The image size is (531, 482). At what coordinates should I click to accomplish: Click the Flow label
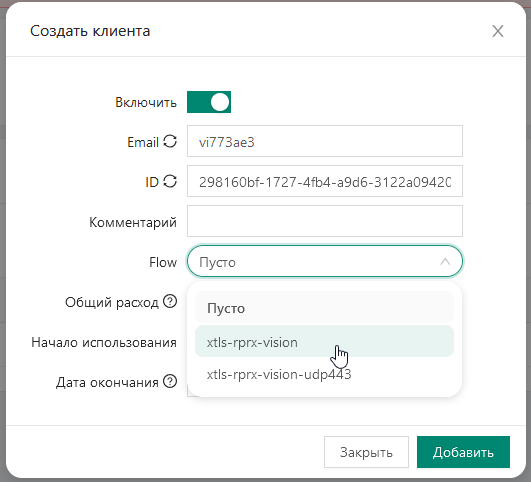coord(163,262)
